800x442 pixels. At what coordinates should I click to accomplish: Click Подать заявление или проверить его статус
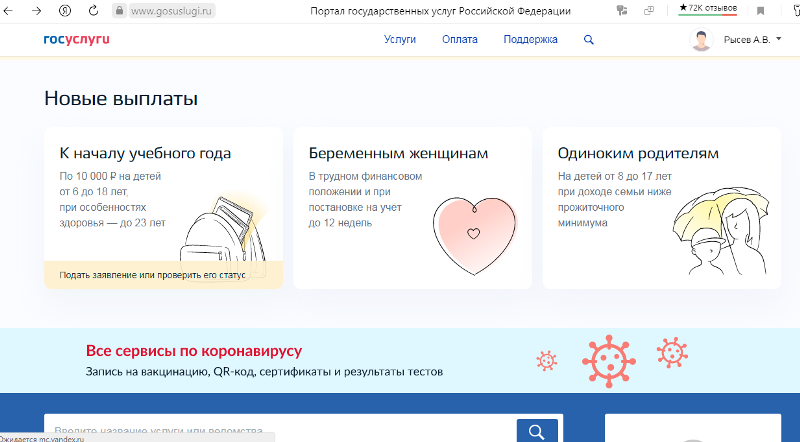(152, 275)
